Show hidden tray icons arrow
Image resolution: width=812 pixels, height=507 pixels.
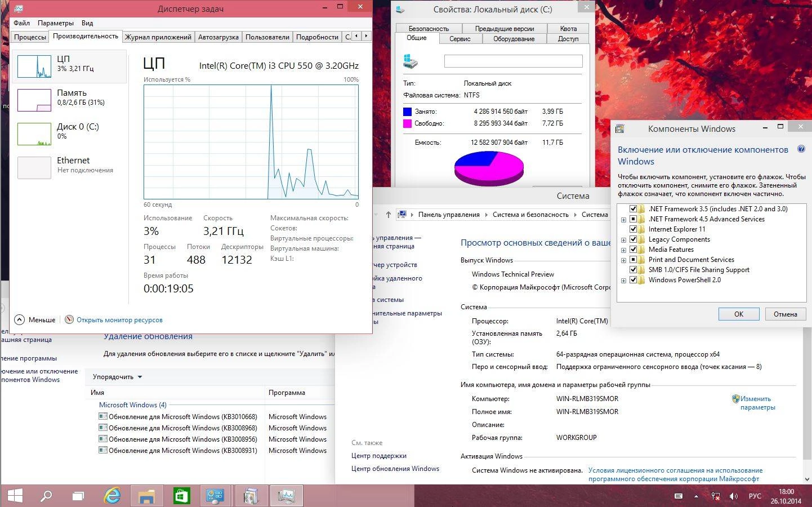(696, 496)
